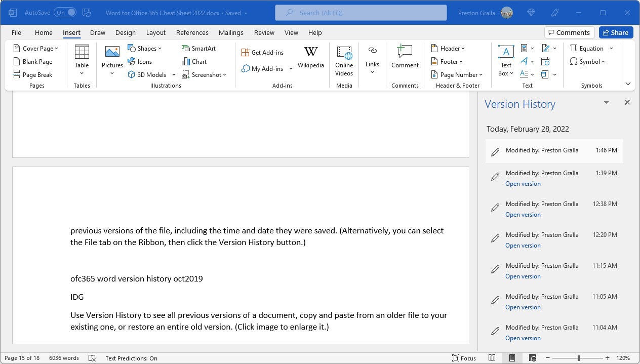The width and height of the screenshot is (640, 364).
Task: Click the Word app icon in title bar
Action: pos(13,13)
